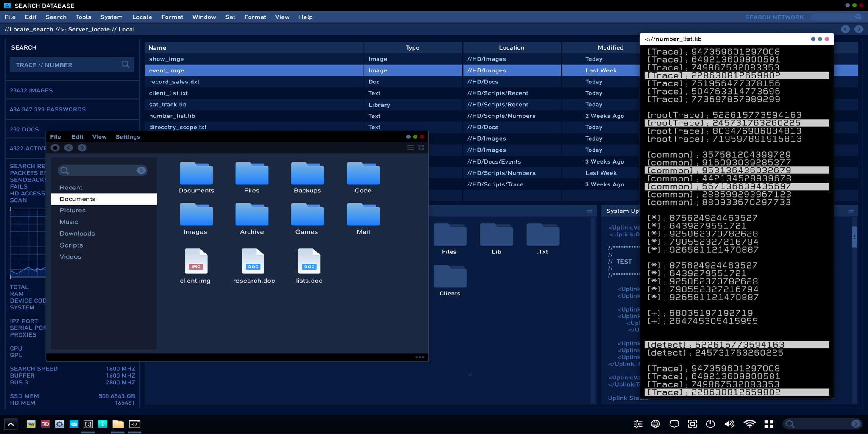Click the home icon in file browser toolbar
The image size is (868, 434).
pyautogui.click(x=55, y=147)
